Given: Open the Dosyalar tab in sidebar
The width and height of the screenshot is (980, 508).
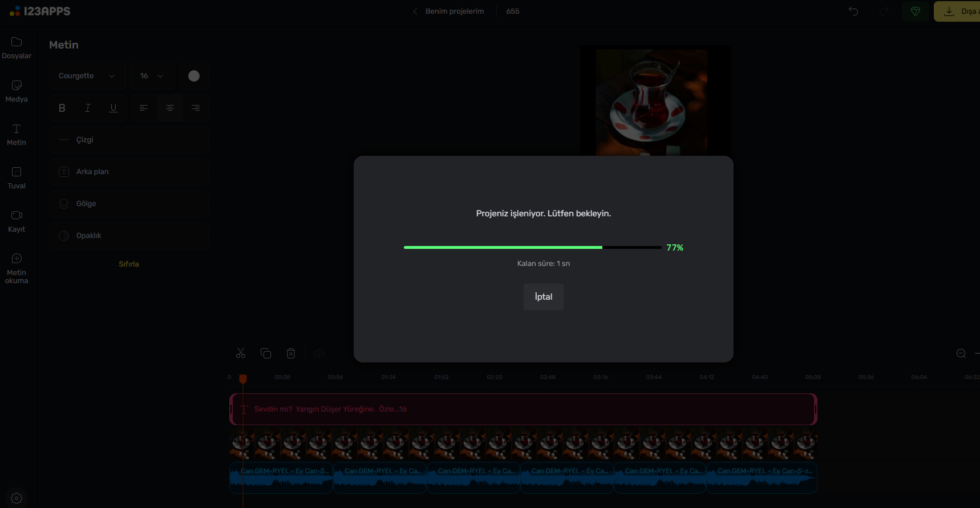Looking at the screenshot, I should click(17, 48).
